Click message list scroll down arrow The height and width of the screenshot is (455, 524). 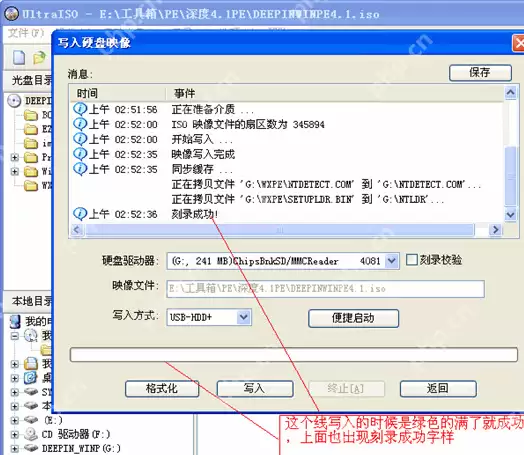tap(511, 214)
